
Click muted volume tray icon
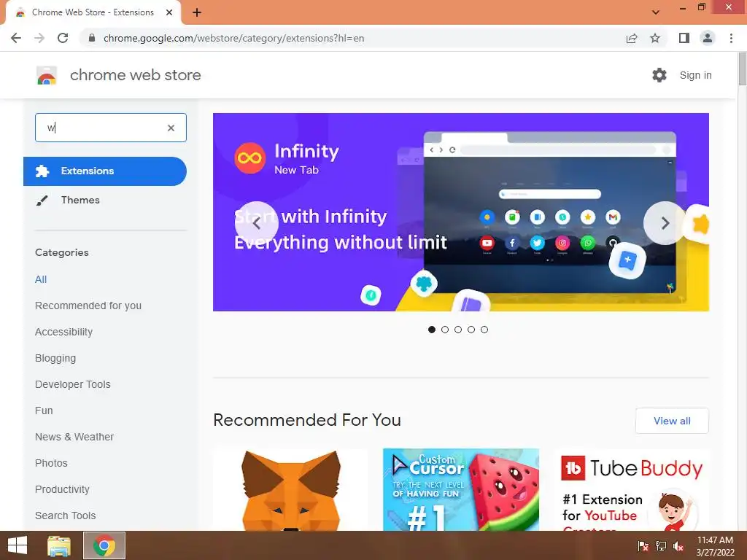point(678,546)
